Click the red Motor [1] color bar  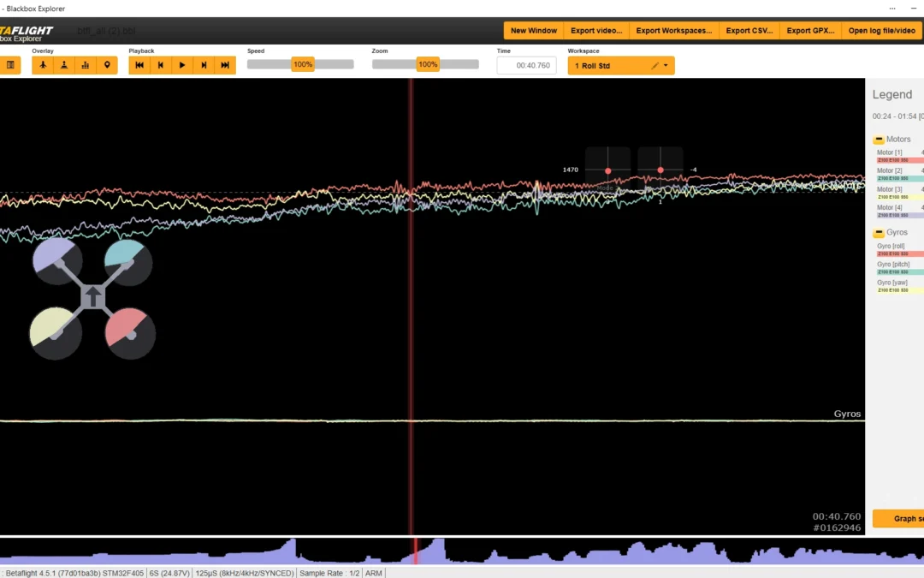click(900, 160)
